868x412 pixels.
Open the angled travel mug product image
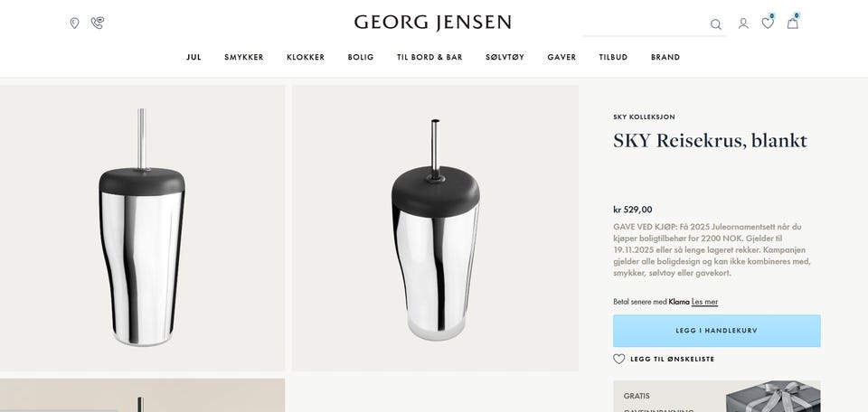(435, 228)
